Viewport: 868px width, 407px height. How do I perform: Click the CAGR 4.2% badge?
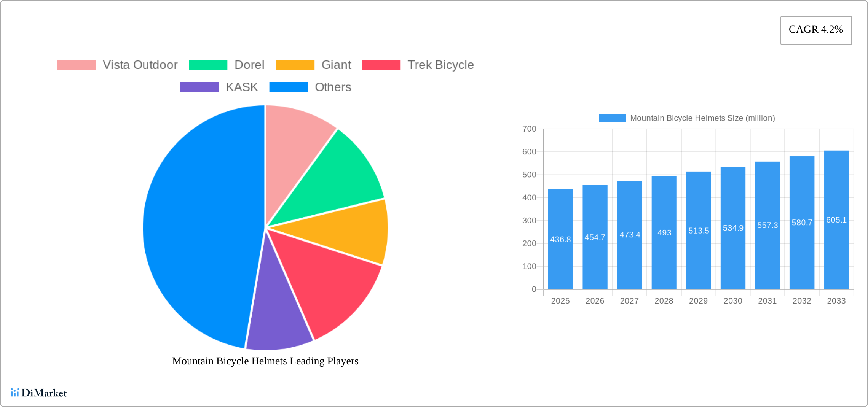tap(815, 30)
